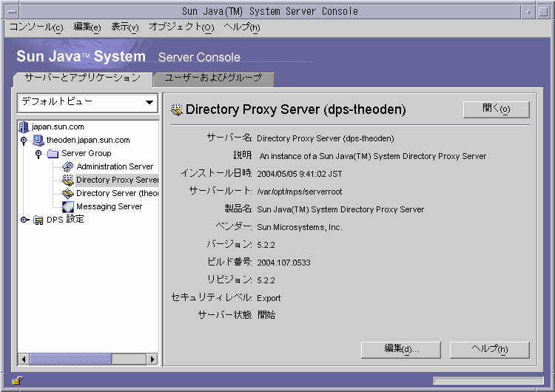Screen dimensions: 555x392
Task: Click the japan.sun.com domain building icon
Action: click(x=24, y=126)
